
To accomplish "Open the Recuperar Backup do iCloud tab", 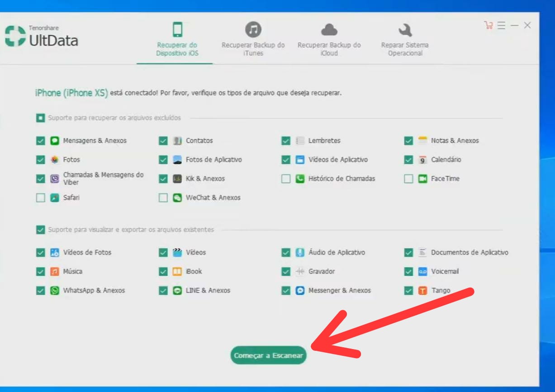I will 329,39.
